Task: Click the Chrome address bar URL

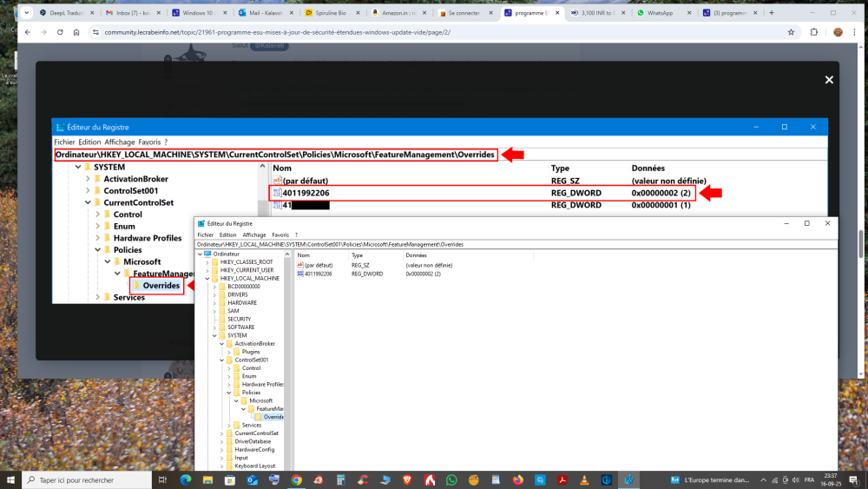Action: pyautogui.click(x=278, y=32)
